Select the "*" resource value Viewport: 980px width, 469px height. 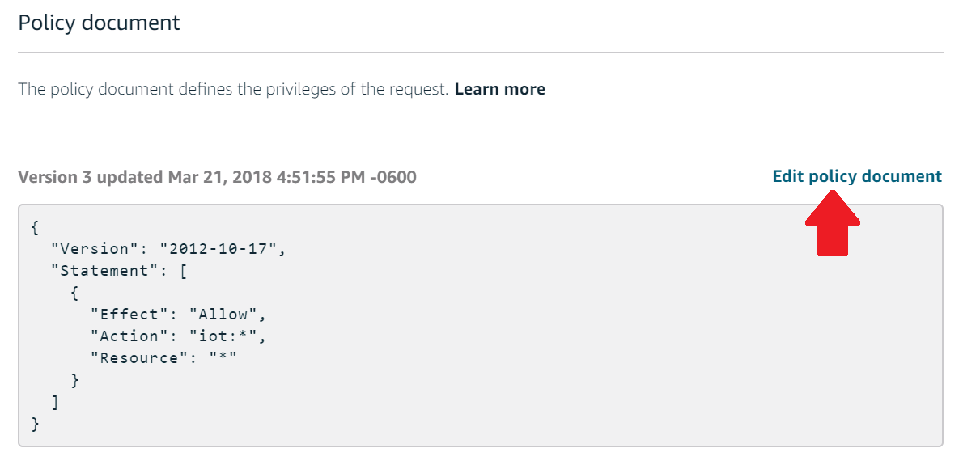[223, 358]
